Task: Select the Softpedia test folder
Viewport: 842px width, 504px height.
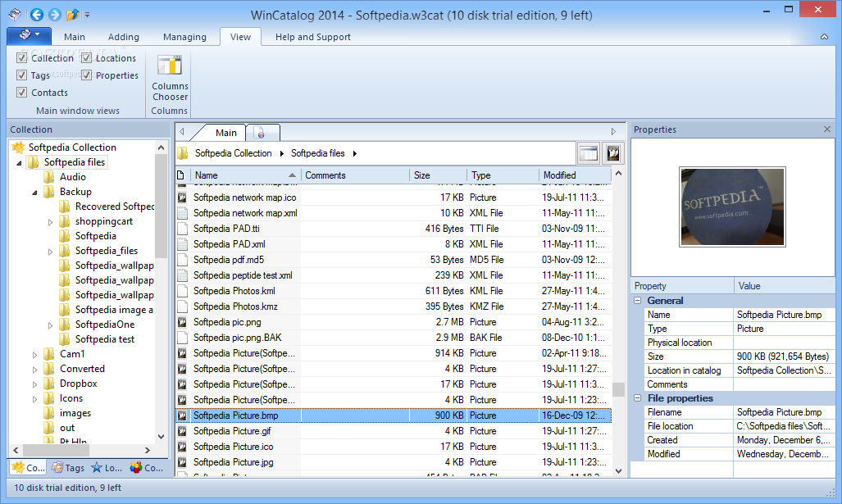Action: point(105,339)
